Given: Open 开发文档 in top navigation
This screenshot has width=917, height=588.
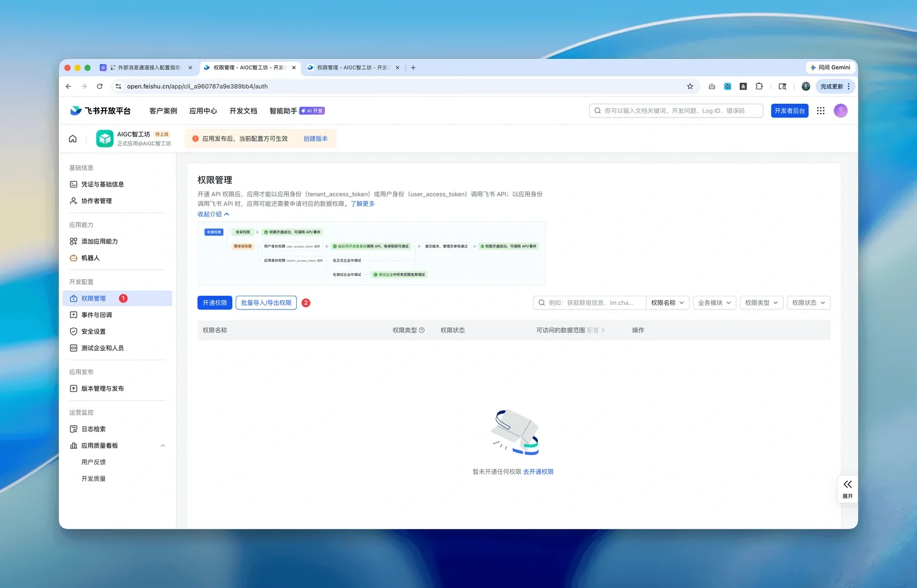Looking at the screenshot, I should tap(244, 111).
